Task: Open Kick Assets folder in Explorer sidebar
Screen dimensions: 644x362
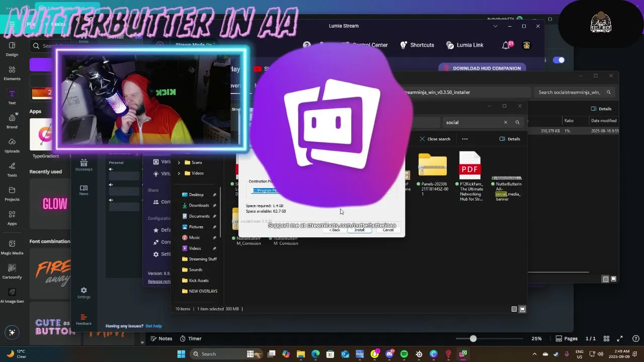Action: click(199, 281)
